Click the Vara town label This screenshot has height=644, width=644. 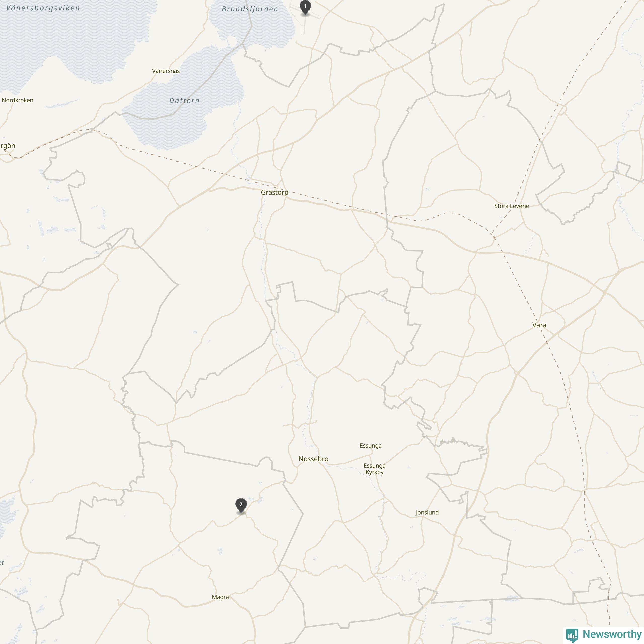[x=539, y=325]
